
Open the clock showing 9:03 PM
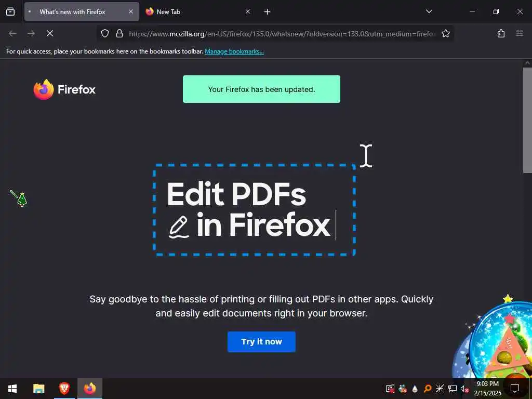(x=487, y=389)
